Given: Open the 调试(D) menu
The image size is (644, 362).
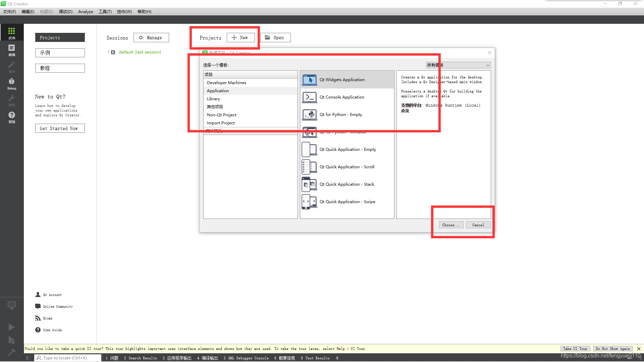Looking at the screenshot, I should [x=65, y=12].
